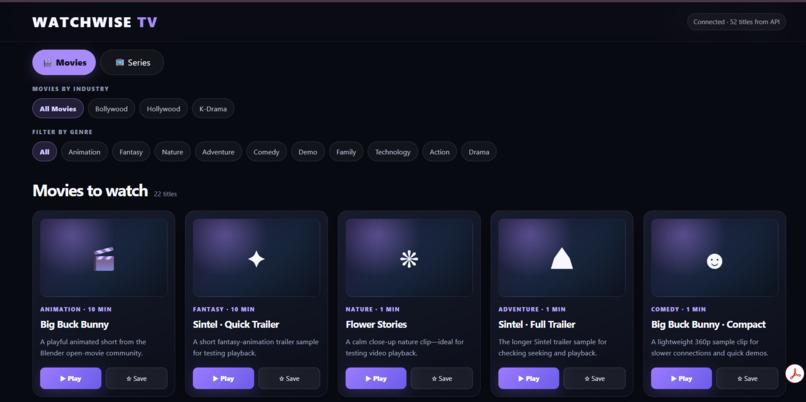Click the mountain icon on Sintel Full Trailer
The width and height of the screenshot is (806, 402).
(x=561, y=258)
